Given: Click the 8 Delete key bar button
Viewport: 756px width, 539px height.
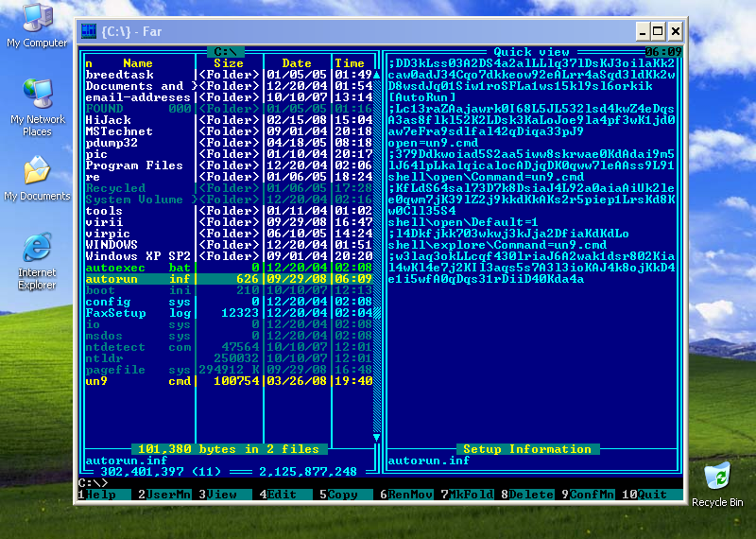Looking at the screenshot, I should [527, 495].
